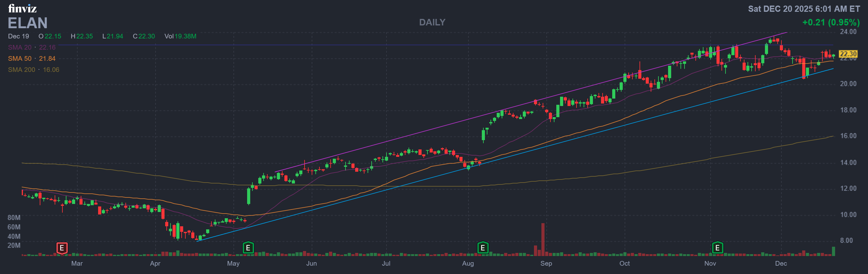Click the high price H 22.35
Screen dimensions: 868x274
[82, 36]
